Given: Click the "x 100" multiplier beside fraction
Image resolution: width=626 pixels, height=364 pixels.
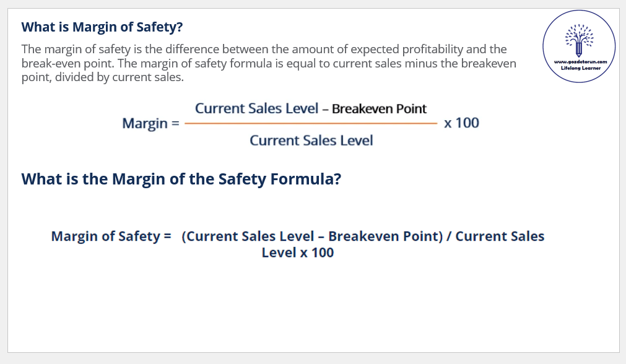Looking at the screenshot, I should click(x=461, y=123).
